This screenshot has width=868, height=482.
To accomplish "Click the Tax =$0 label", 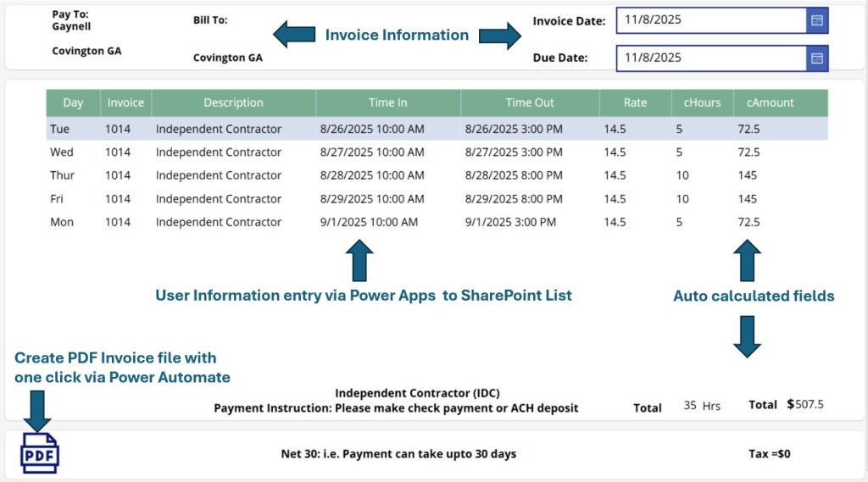I will [x=770, y=454].
